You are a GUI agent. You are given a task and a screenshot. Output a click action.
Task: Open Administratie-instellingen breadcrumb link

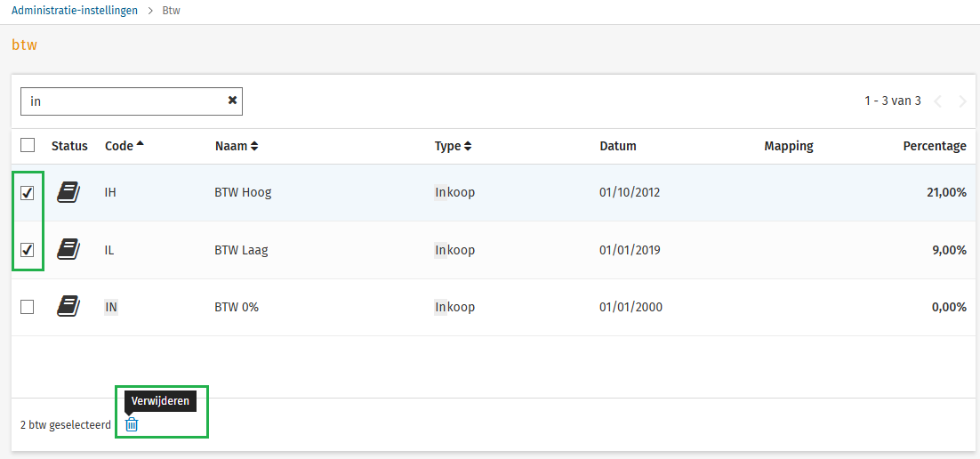pyautogui.click(x=75, y=11)
